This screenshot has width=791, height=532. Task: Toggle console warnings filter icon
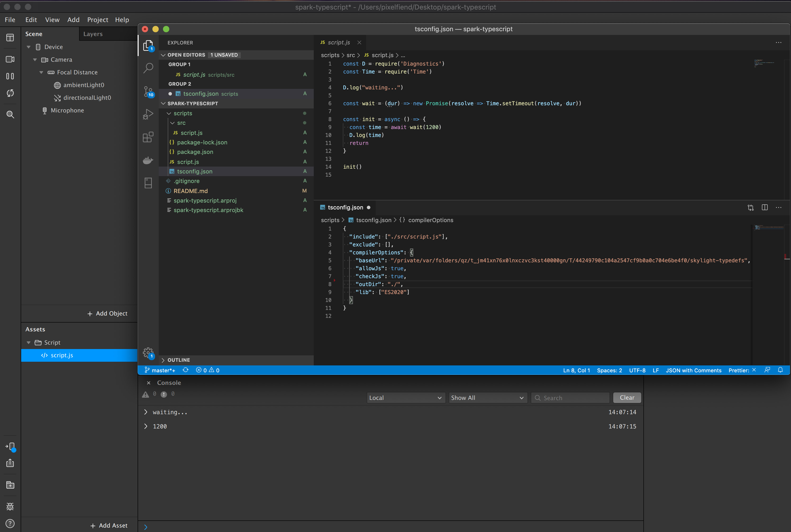(146, 394)
